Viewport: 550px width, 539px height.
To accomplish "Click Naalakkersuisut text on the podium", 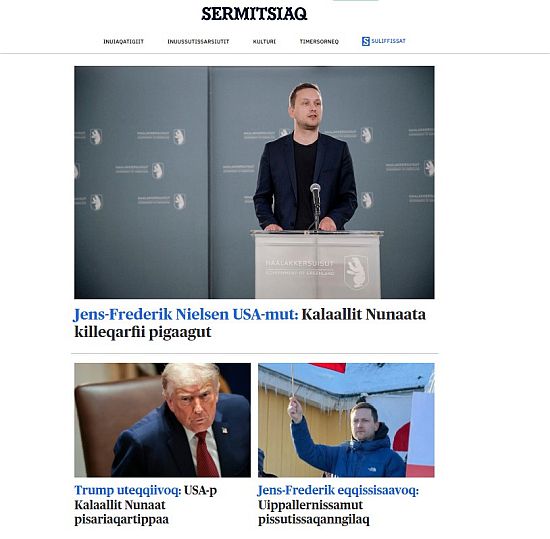I will [x=300, y=263].
